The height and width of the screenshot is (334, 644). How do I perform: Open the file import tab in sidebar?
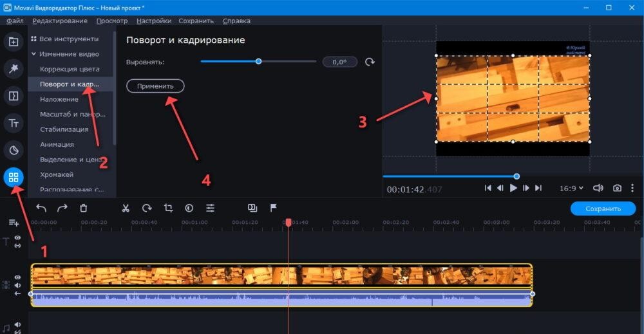[14, 41]
